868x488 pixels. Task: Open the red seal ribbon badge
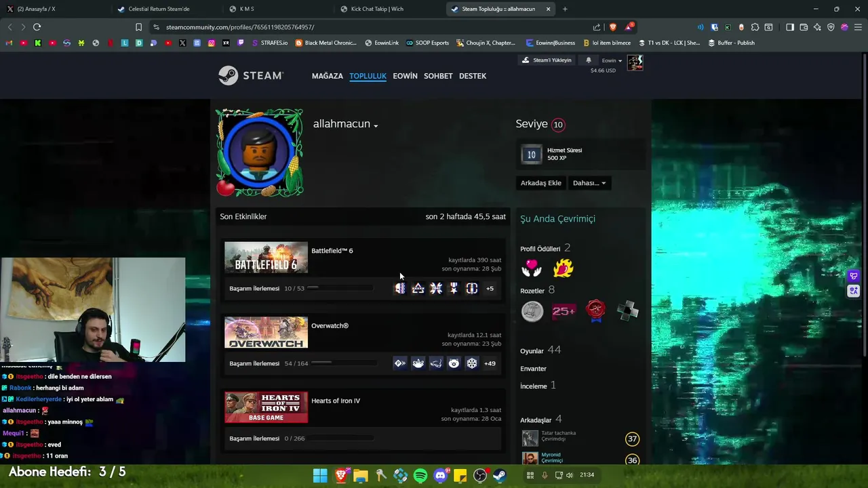(x=595, y=311)
